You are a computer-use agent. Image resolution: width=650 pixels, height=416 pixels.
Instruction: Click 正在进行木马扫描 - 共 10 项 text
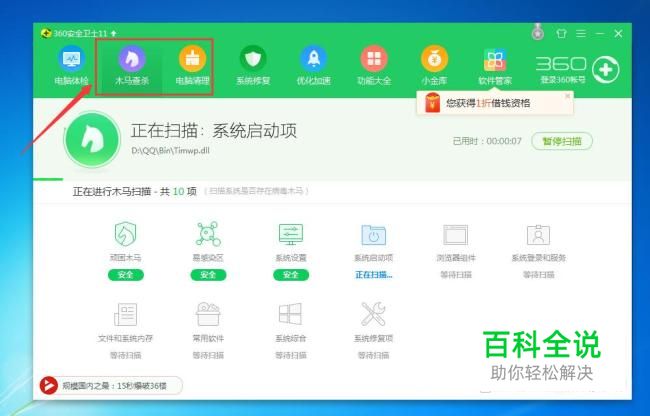(135, 191)
